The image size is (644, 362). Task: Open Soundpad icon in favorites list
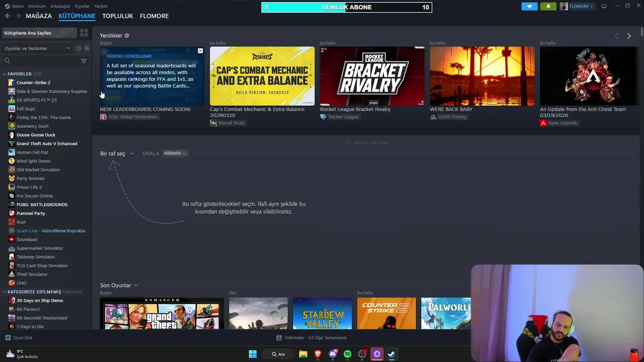click(x=12, y=239)
